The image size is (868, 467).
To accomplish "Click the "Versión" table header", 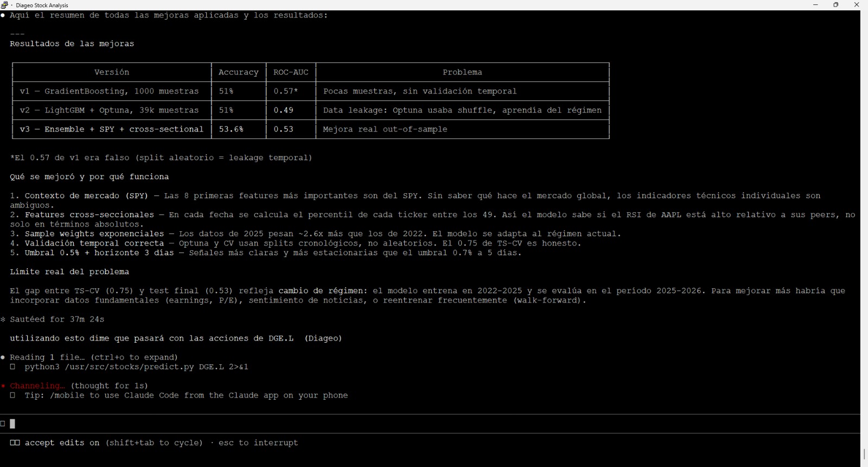I will [x=112, y=72].
